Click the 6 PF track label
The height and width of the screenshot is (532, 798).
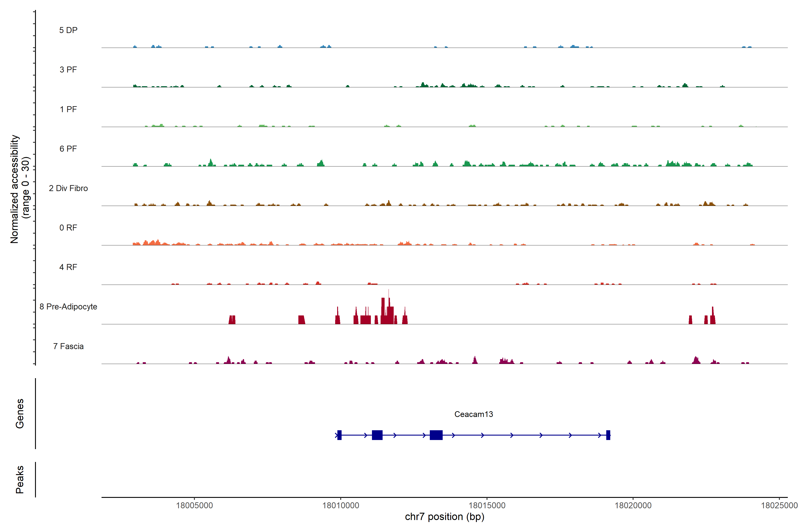[68, 149]
